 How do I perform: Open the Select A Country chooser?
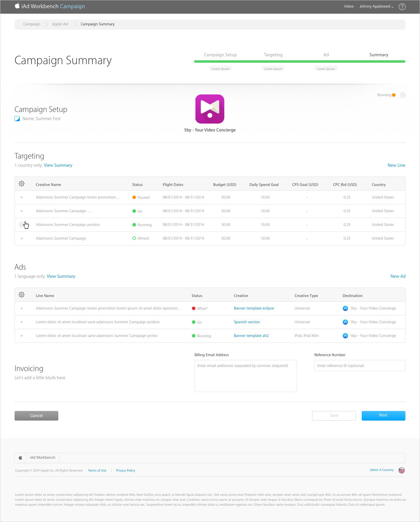[x=381, y=470]
